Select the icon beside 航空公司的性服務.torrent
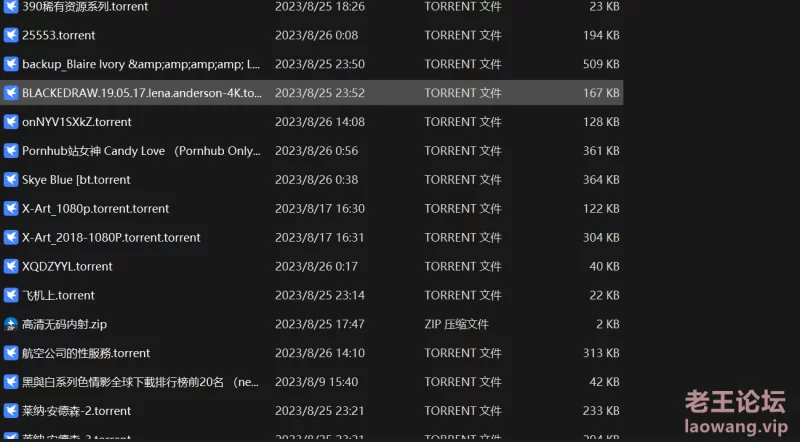Image resolution: width=800 pixels, height=442 pixels. pyautogui.click(x=11, y=353)
